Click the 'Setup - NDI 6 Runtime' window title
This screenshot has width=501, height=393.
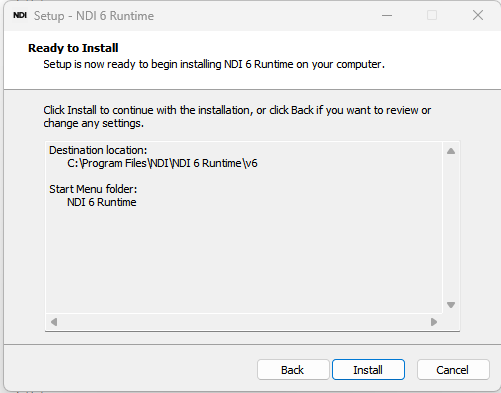tap(94, 16)
